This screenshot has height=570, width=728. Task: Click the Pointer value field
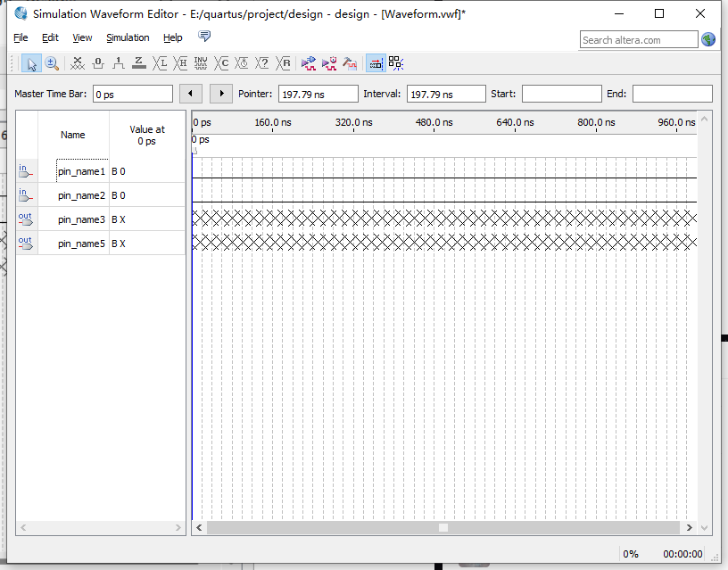(x=318, y=95)
